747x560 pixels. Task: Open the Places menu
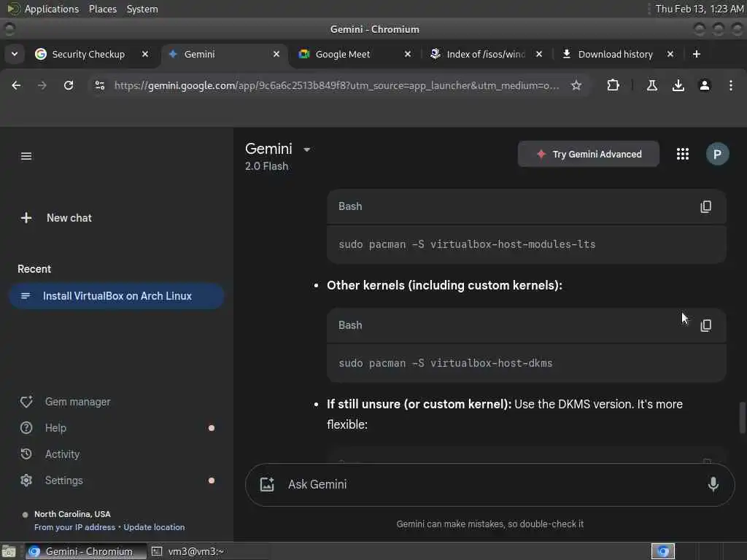(x=102, y=9)
